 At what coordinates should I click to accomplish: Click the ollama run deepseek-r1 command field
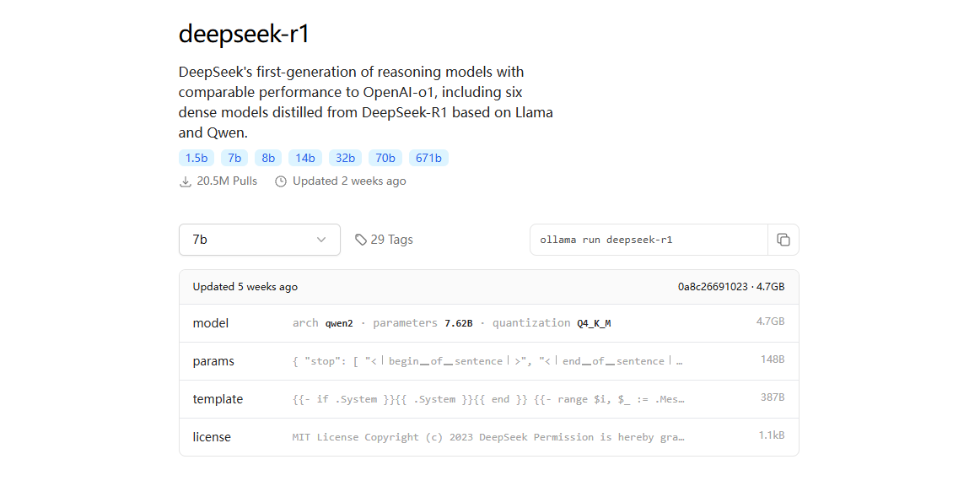pyautogui.click(x=648, y=240)
